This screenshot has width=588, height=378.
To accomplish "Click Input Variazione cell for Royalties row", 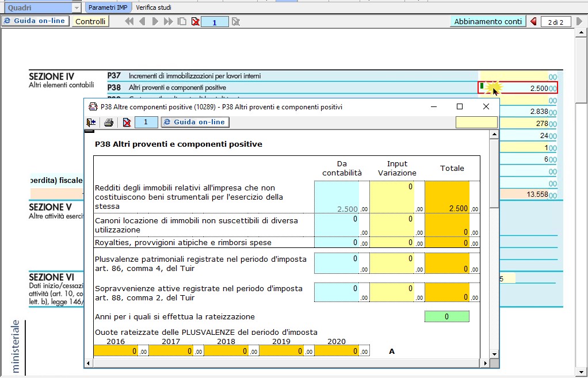I will pos(392,242).
